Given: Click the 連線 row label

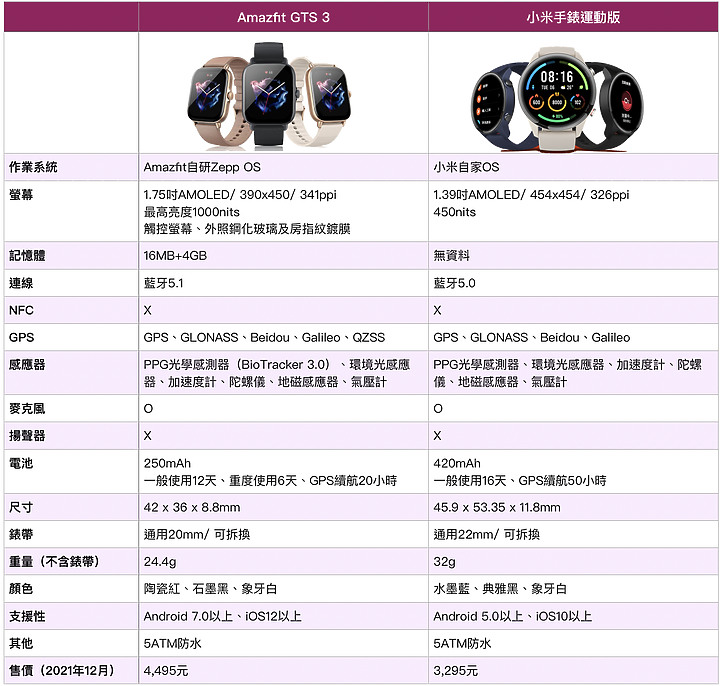Looking at the screenshot, I should [21, 283].
